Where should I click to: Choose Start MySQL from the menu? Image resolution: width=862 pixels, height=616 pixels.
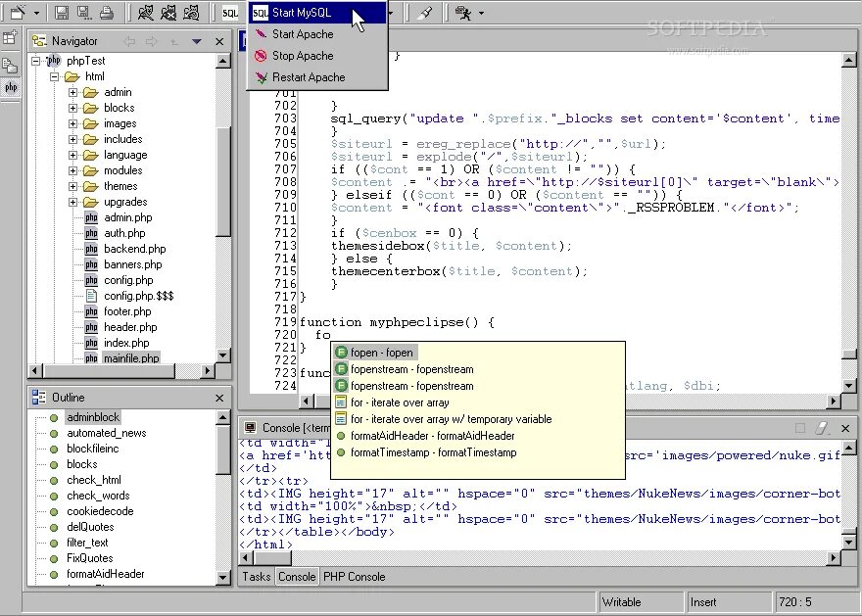317,13
